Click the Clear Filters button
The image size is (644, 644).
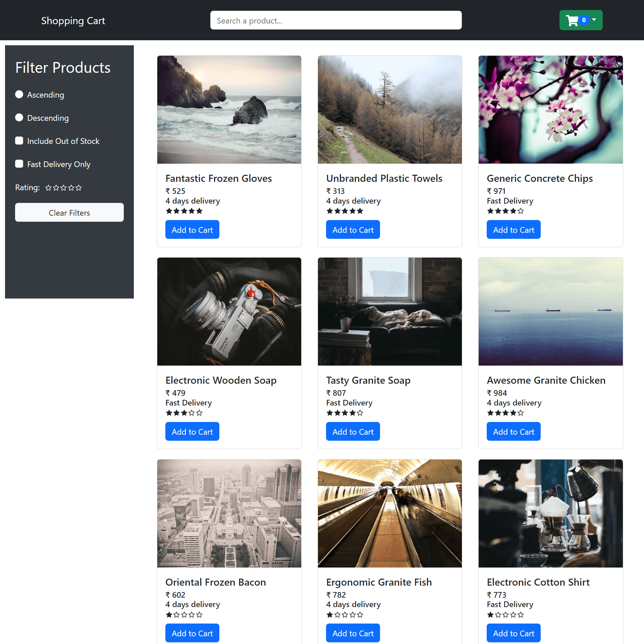[x=69, y=212]
